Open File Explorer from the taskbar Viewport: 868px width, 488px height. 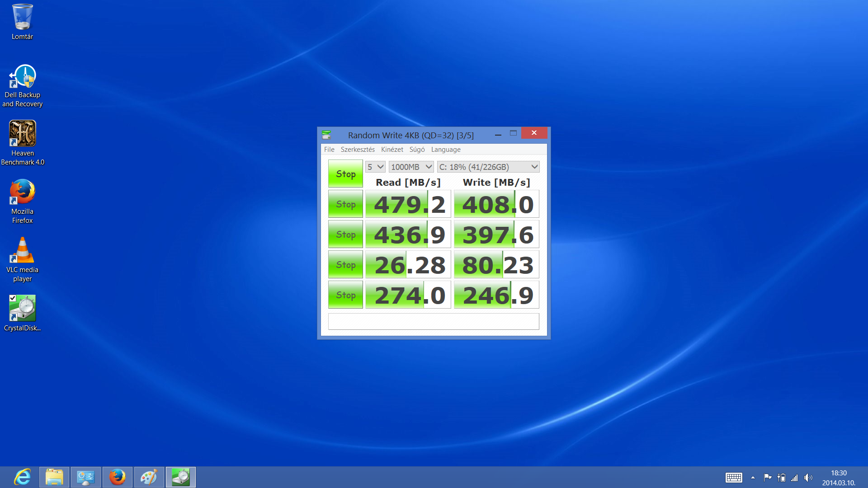tap(54, 477)
